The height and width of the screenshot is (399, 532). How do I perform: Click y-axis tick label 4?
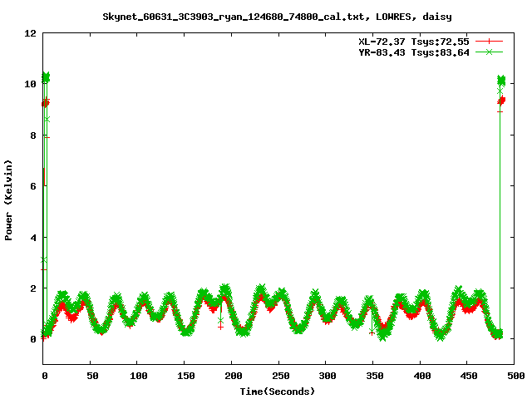point(33,238)
